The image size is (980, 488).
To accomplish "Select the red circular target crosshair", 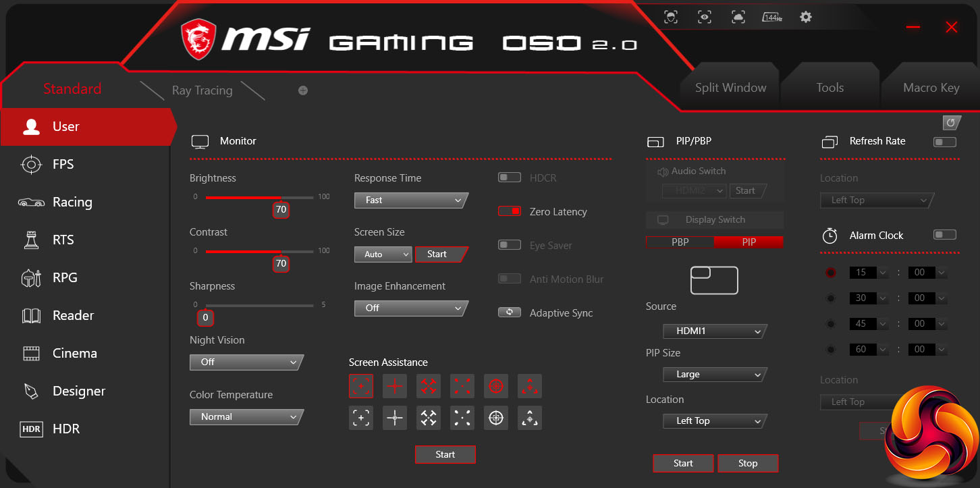I will click(496, 386).
